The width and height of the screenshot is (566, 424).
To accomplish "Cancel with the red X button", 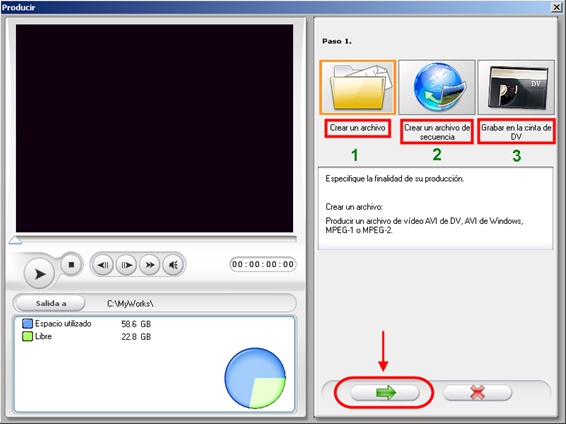I will pos(477,392).
